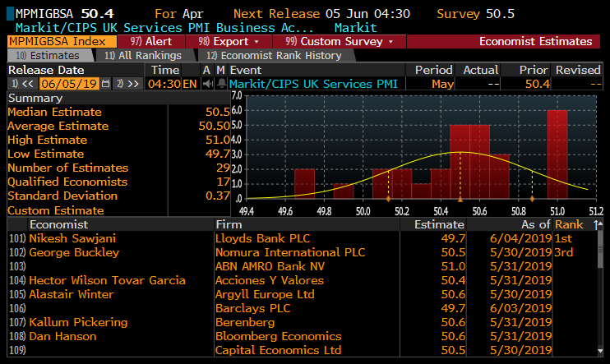
Task: Click the alert bell icon in event row
Action: click(x=207, y=84)
